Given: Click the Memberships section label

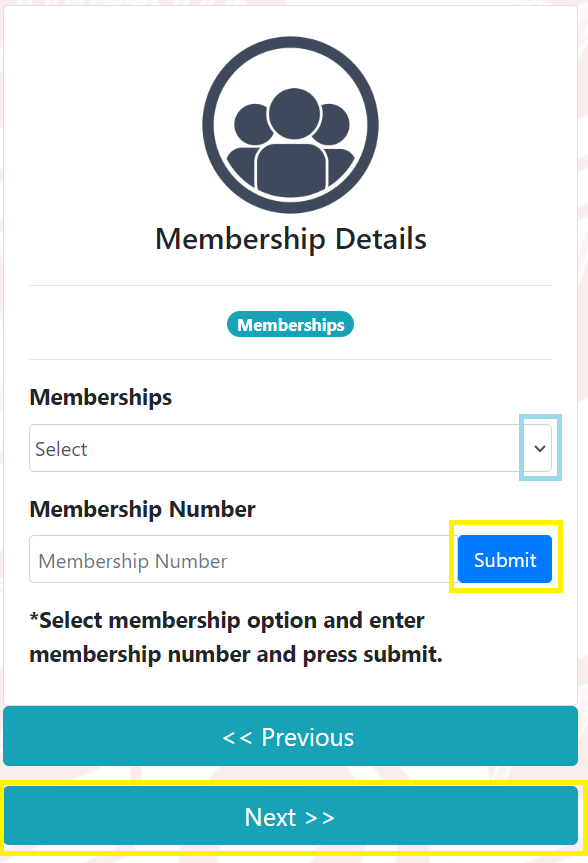Looking at the screenshot, I should coord(100,397).
